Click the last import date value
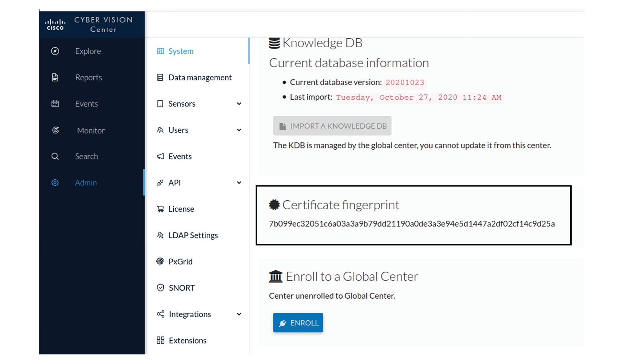 tap(418, 97)
